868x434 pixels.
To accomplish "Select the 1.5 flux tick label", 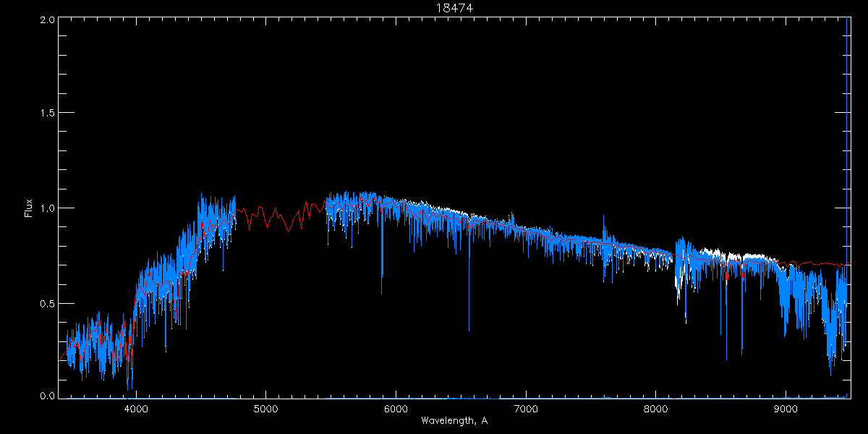I will pos(46,114).
